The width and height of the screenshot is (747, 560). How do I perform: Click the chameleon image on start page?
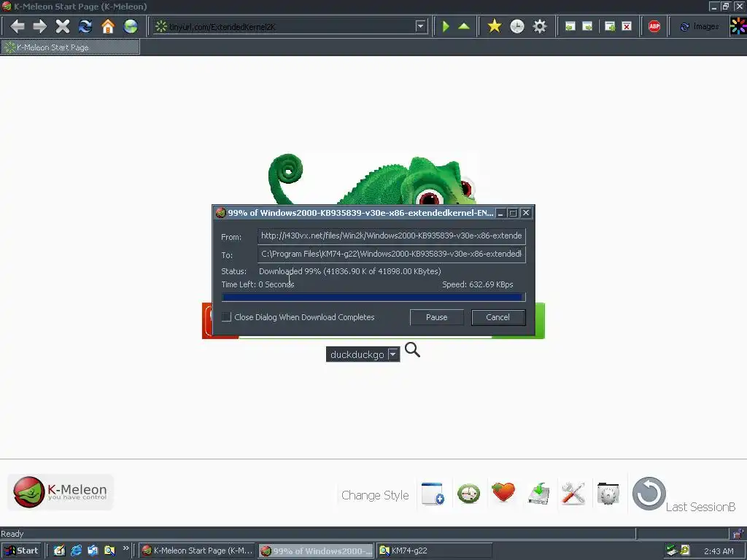[373, 179]
